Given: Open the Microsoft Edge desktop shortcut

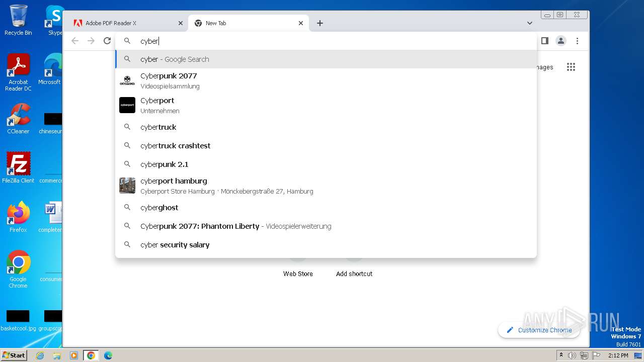Looking at the screenshot, I should pos(50,69).
